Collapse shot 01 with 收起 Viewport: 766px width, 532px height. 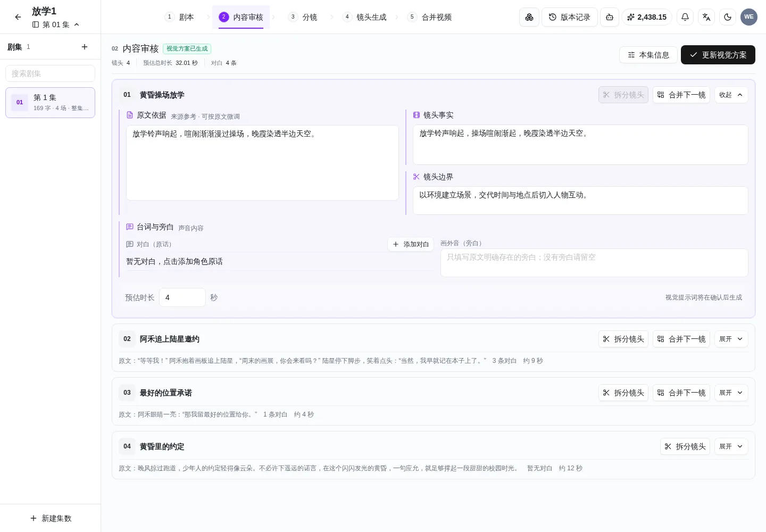[x=731, y=95]
